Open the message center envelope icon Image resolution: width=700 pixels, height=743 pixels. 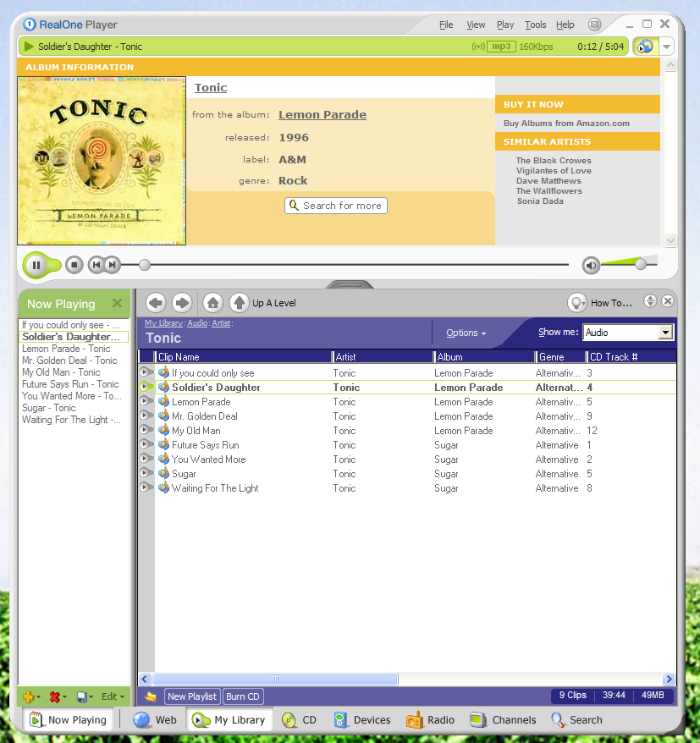[x=595, y=25]
